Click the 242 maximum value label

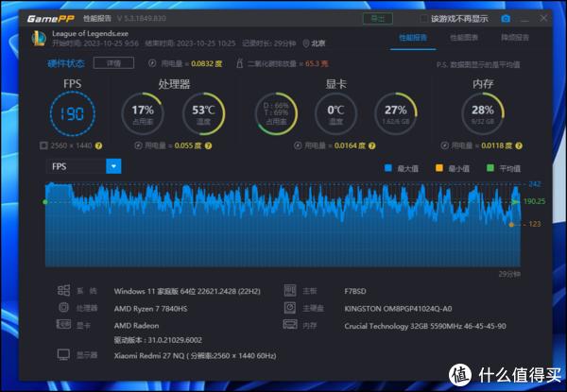coord(535,184)
